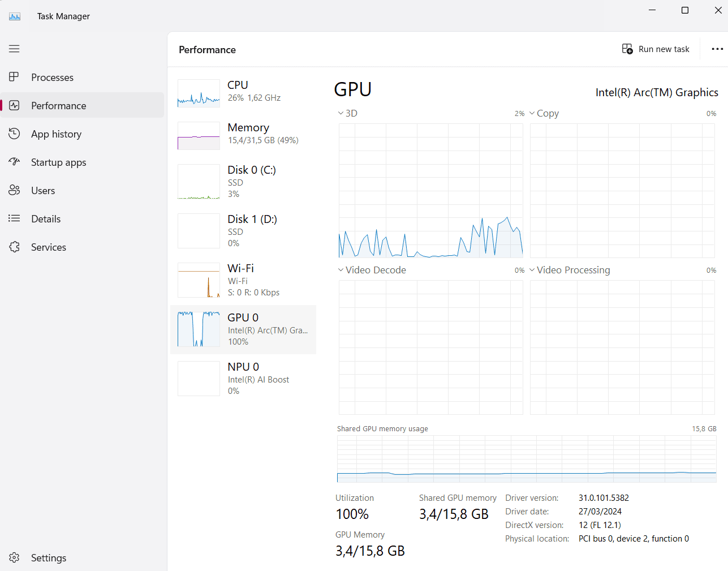Open the hamburger navigation menu

[x=14, y=49]
